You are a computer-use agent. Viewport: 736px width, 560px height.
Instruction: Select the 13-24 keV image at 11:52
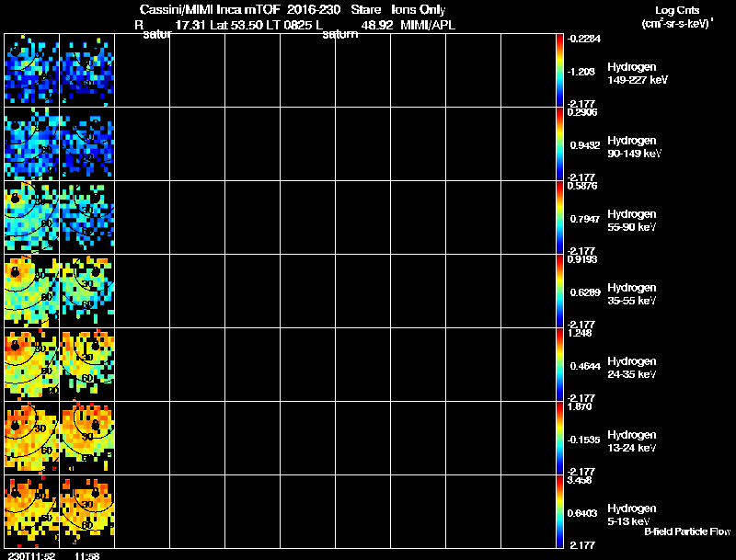(32, 439)
